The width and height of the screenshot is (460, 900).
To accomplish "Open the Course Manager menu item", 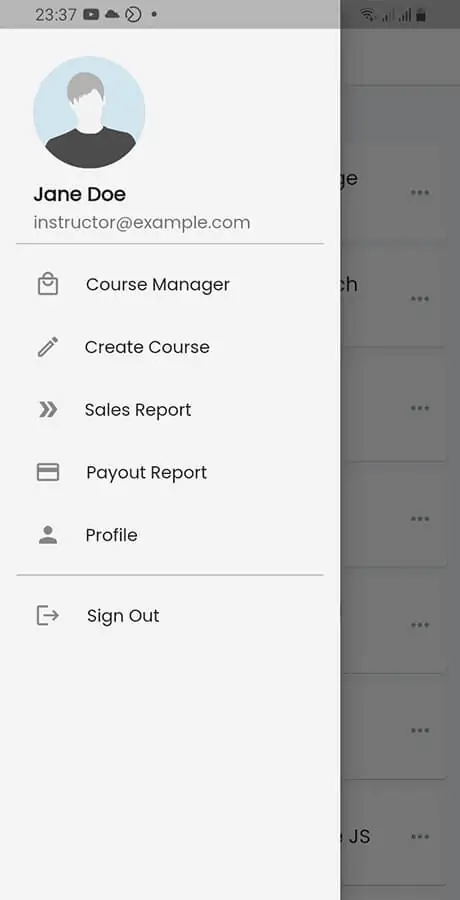I will coord(170,284).
